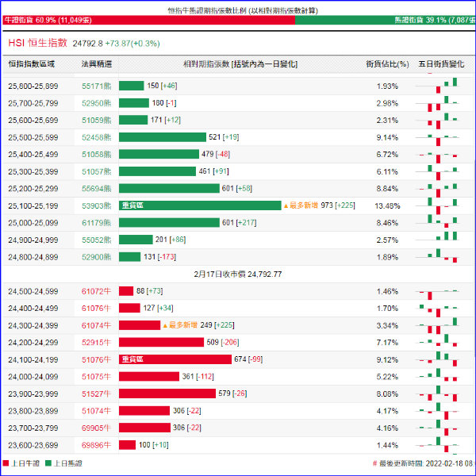Click the HSI 恒生指數 title

pyautogui.click(x=37, y=42)
